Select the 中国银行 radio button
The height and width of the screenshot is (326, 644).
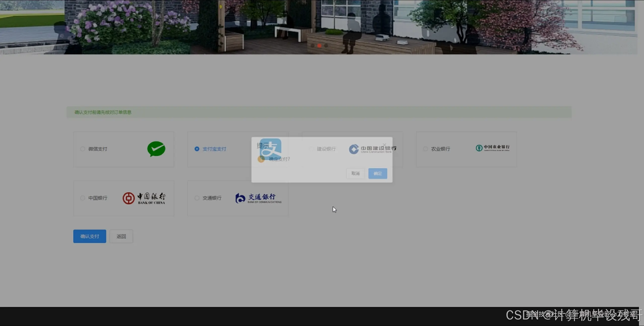coord(82,198)
